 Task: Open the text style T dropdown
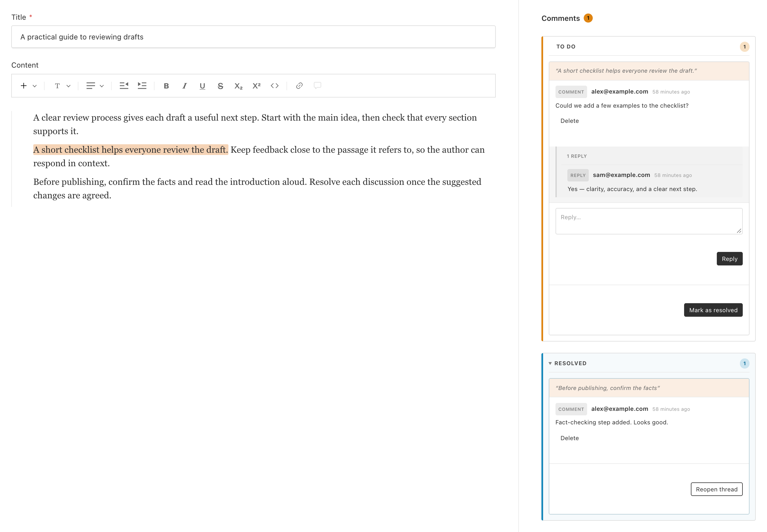click(x=62, y=86)
